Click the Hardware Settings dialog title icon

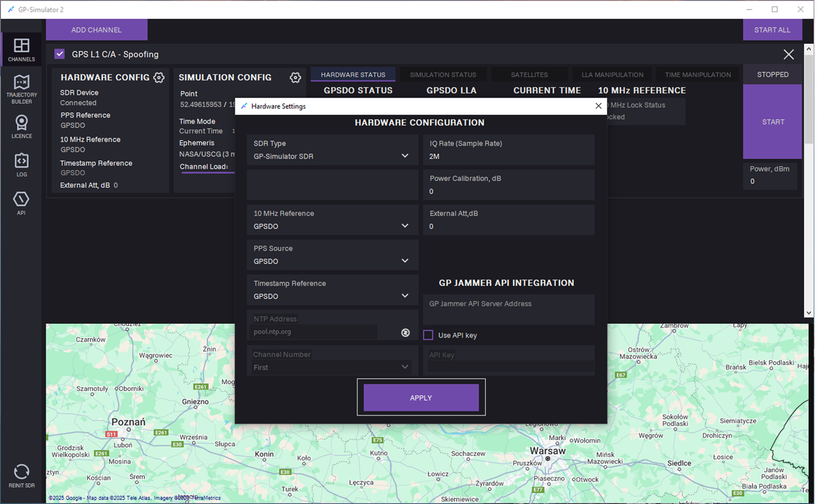pyautogui.click(x=244, y=106)
